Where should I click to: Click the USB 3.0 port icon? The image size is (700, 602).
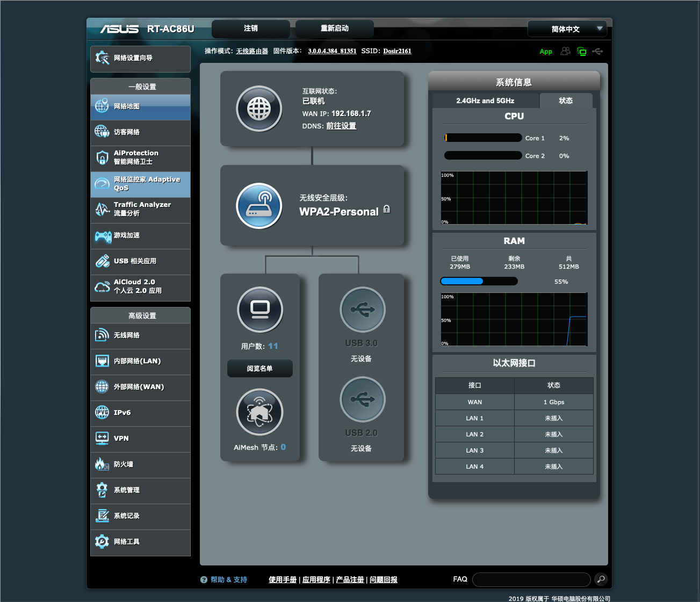[363, 310]
